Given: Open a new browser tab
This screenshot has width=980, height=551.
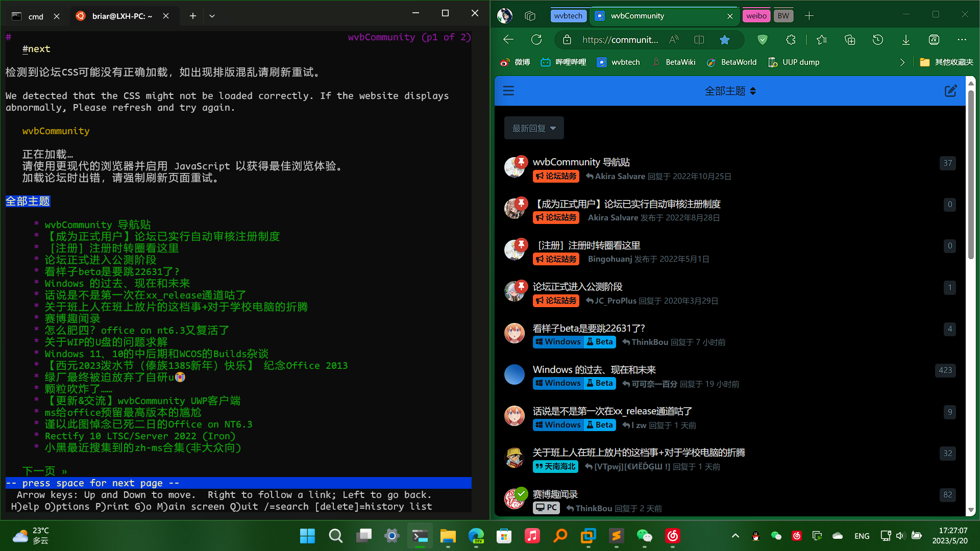Looking at the screenshot, I should 809,16.
